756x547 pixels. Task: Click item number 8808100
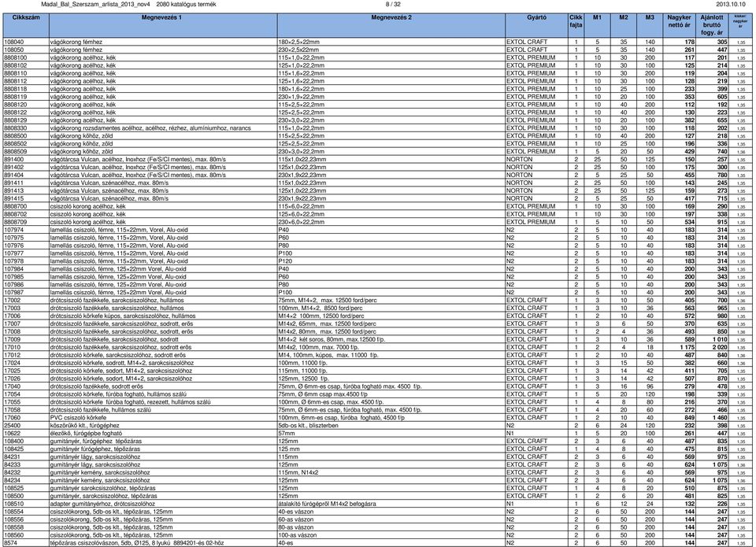pos(16,57)
